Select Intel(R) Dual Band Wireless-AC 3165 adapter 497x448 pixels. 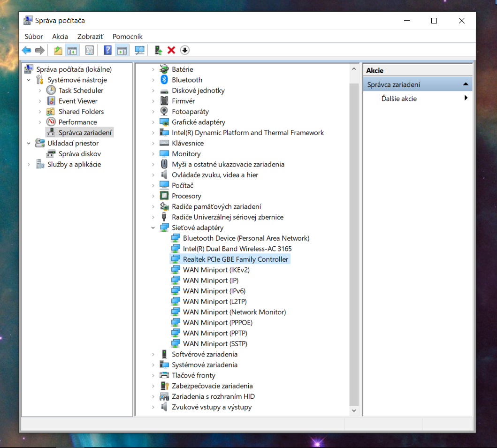click(237, 249)
